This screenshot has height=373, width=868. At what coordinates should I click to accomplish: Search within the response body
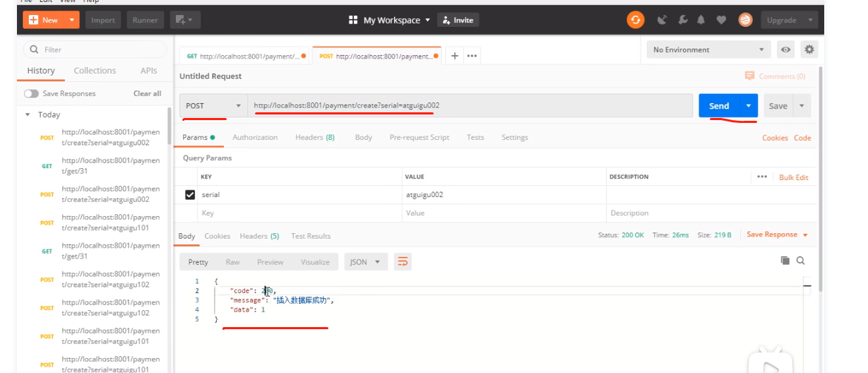pyautogui.click(x=801, y=261)
